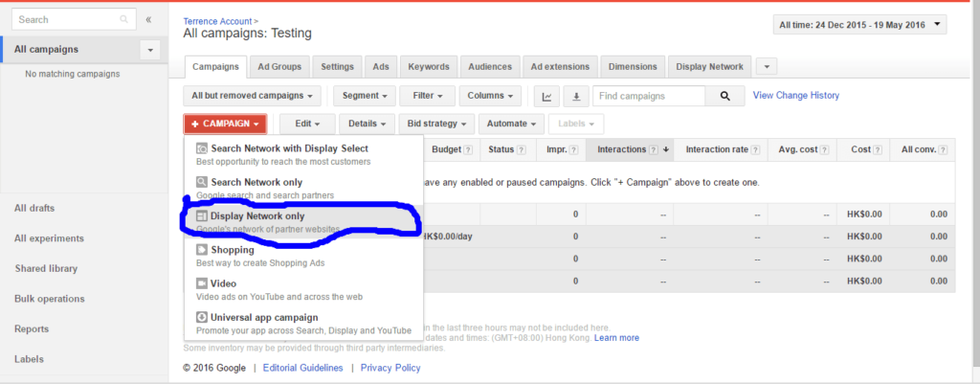Choose Display Network only campaign type
The image size is (980, 384).
coord(303,223)
